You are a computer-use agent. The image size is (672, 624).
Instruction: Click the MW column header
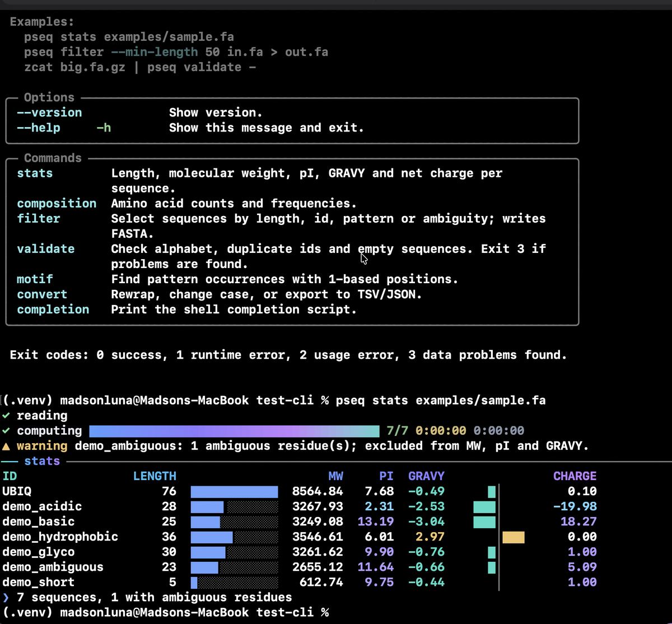[336, 476]
